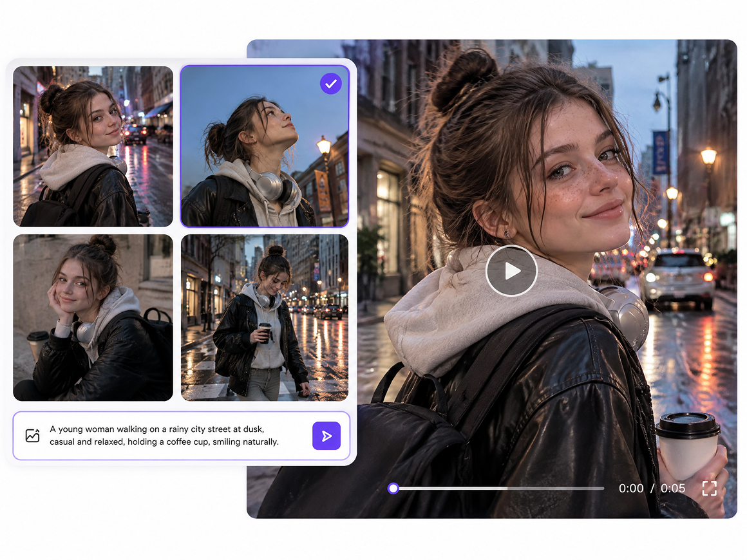Select the thumbnail of woman sitting with hand on cheek
Viewport: 747px width, 560px height.
coord(93,317)
